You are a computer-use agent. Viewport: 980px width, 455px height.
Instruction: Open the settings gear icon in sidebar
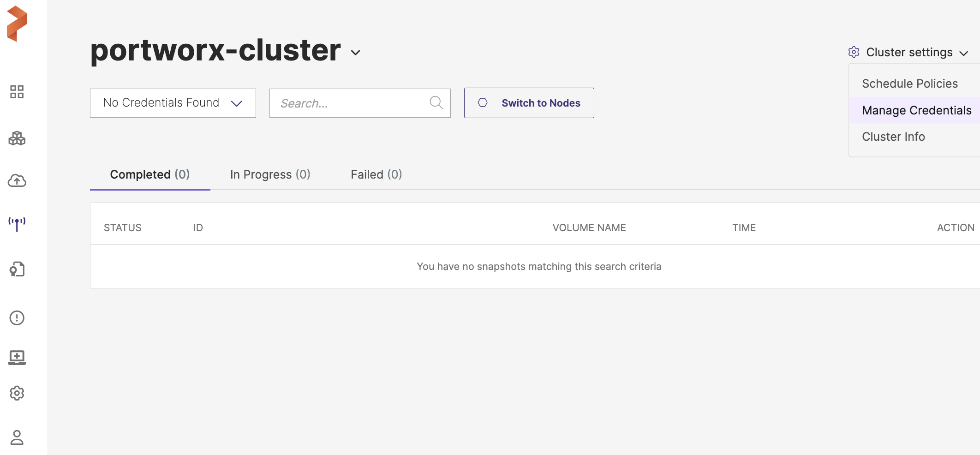(17, 393)
